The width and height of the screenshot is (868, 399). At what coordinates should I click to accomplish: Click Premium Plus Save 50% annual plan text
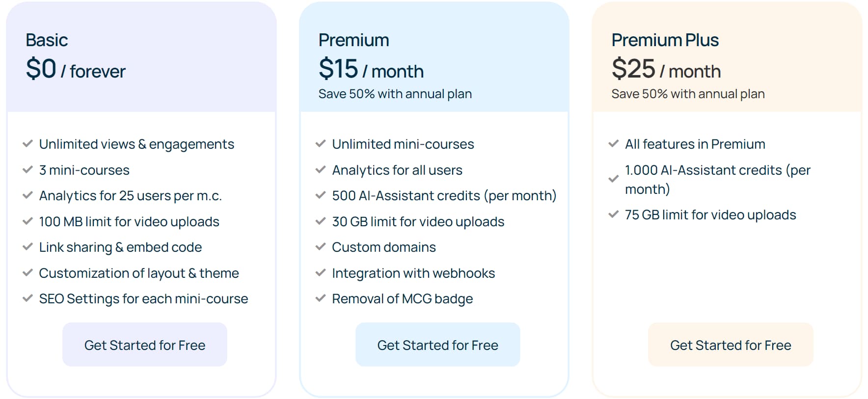click(687, 94)
